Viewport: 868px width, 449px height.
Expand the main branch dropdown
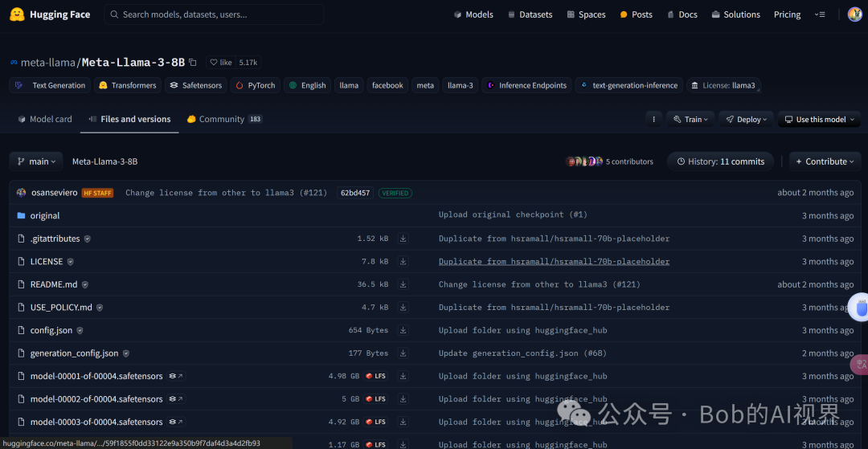[36, 161]
